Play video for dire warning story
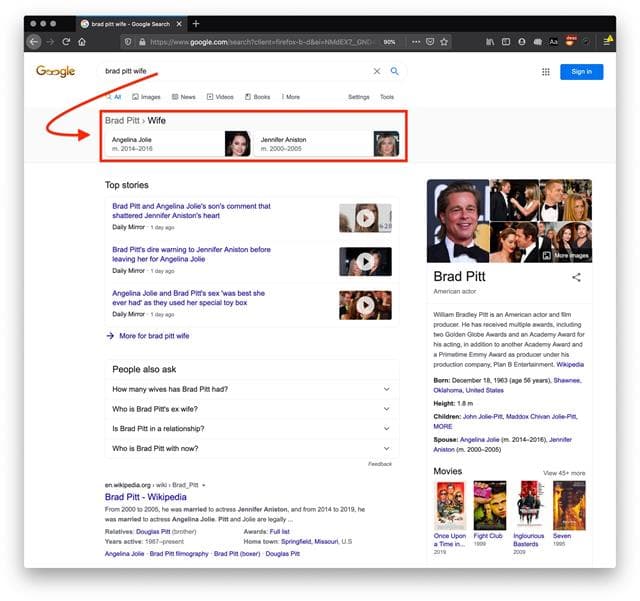 (x=365, y=262)
